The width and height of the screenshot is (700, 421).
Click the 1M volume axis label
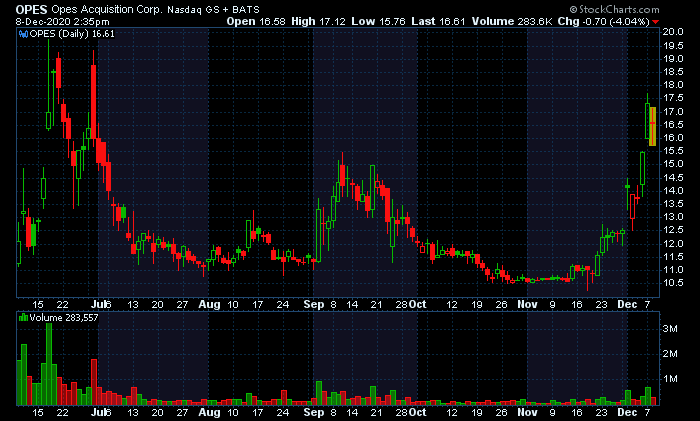coord(670,379)
